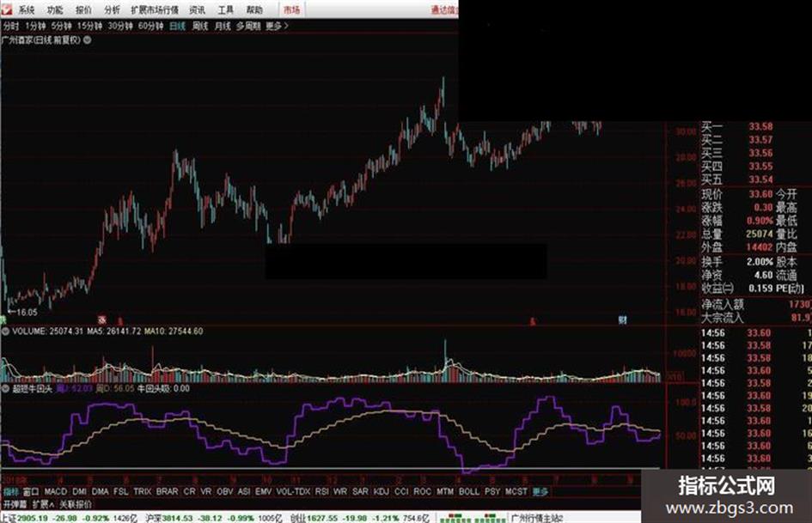Select the 月线 period

[223, 26]
